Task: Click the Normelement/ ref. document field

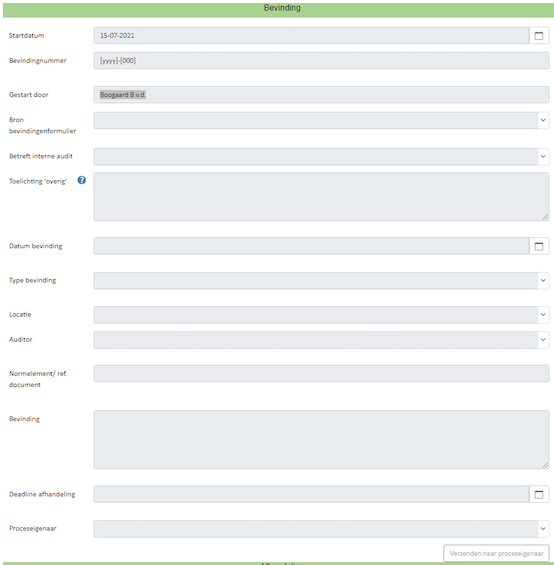Action: pyautogui.click(x=321, y=374)
